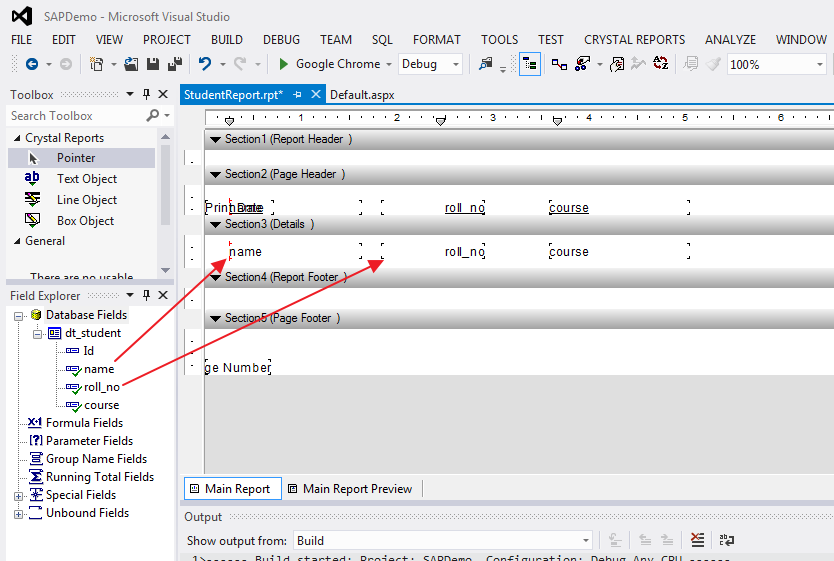
Task: Open the EDIT menu
Action: (63, 40)
